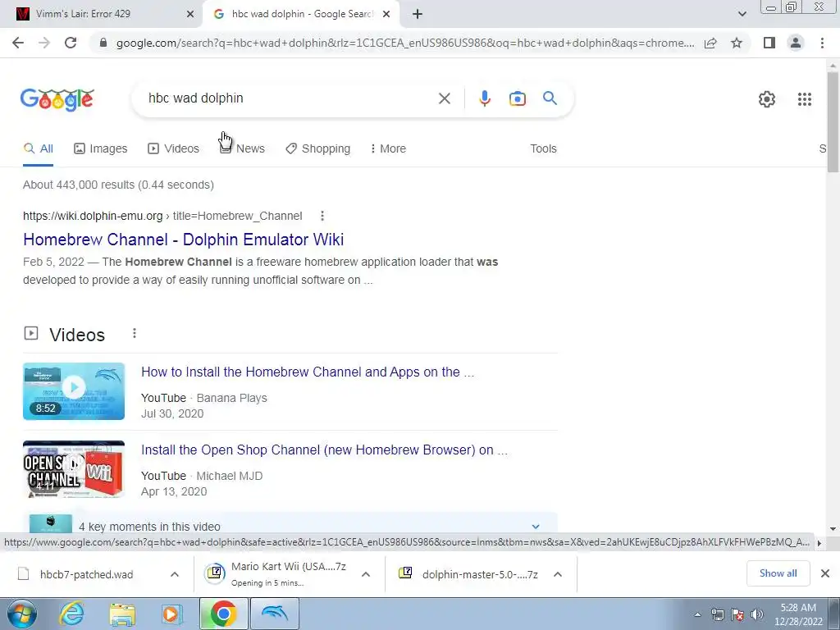Open Windows Media Player from taskbar
This screenshot has width=840, height=630.
click(172, 614)
